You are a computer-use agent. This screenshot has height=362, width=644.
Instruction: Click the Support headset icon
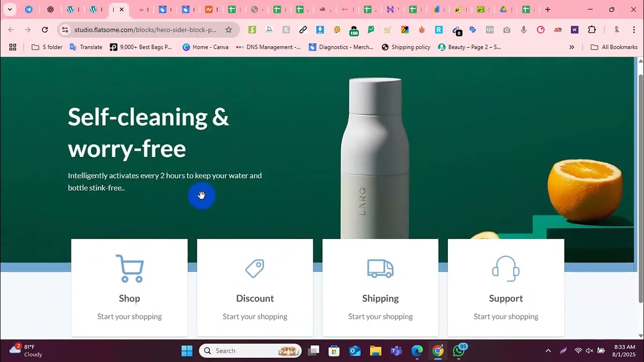coord(506,268)
